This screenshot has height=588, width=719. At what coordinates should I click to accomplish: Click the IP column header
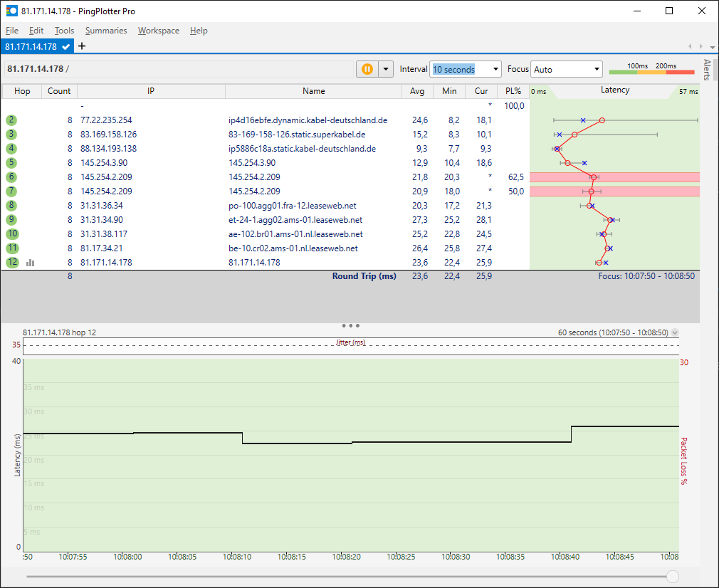[x=151, y=91]
